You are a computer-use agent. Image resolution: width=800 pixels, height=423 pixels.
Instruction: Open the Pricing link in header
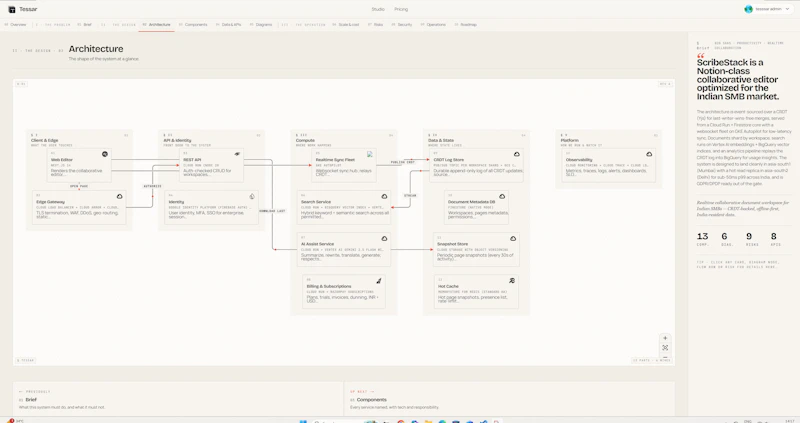pos(401,9)
